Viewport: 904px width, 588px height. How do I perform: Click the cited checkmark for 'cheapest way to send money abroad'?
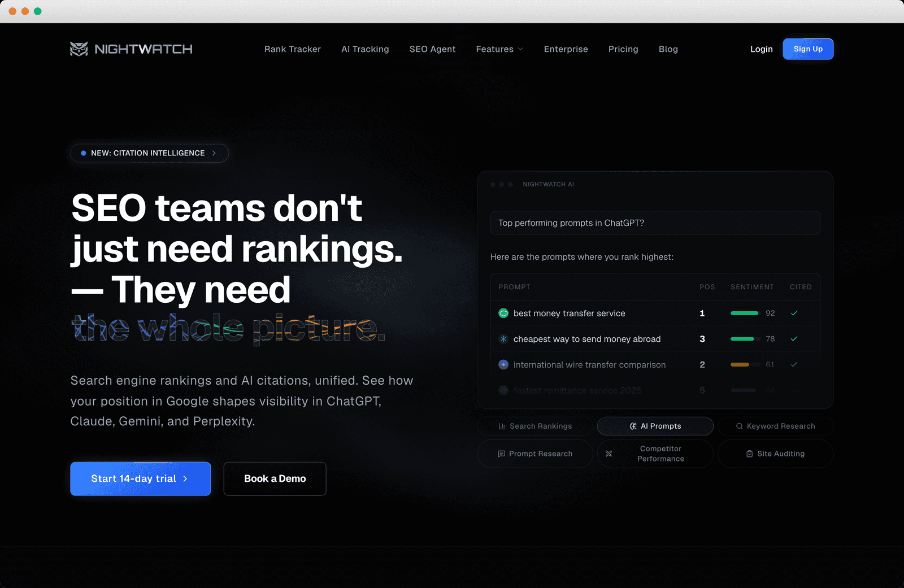pos(794,339)
